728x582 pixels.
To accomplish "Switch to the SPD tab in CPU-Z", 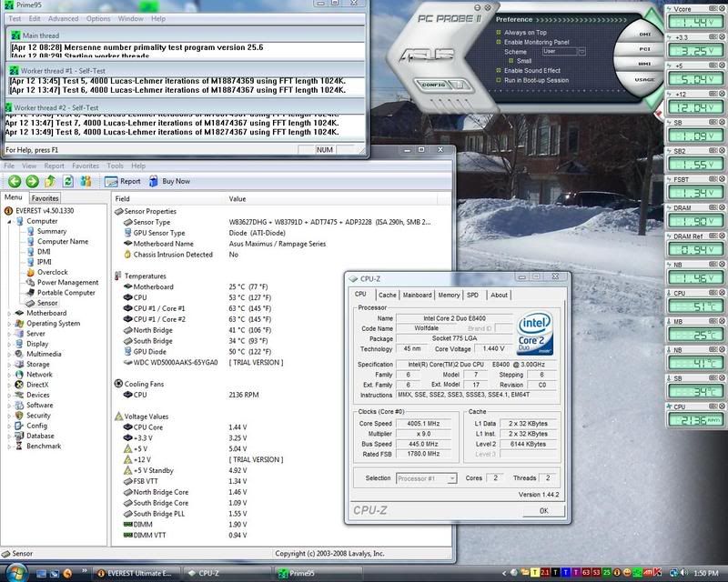I will click(472, 295).
